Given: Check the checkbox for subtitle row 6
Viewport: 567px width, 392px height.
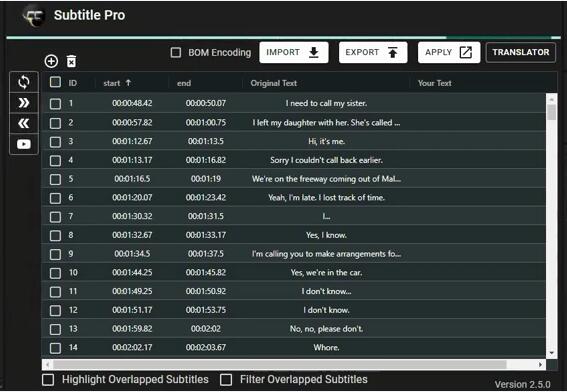Looking at the screenshot, I should tap(55, 198).
